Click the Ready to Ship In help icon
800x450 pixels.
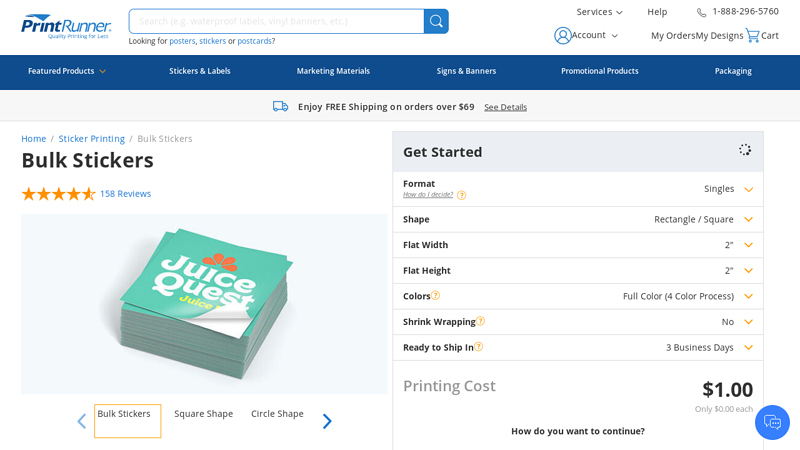tap(478, 347)
